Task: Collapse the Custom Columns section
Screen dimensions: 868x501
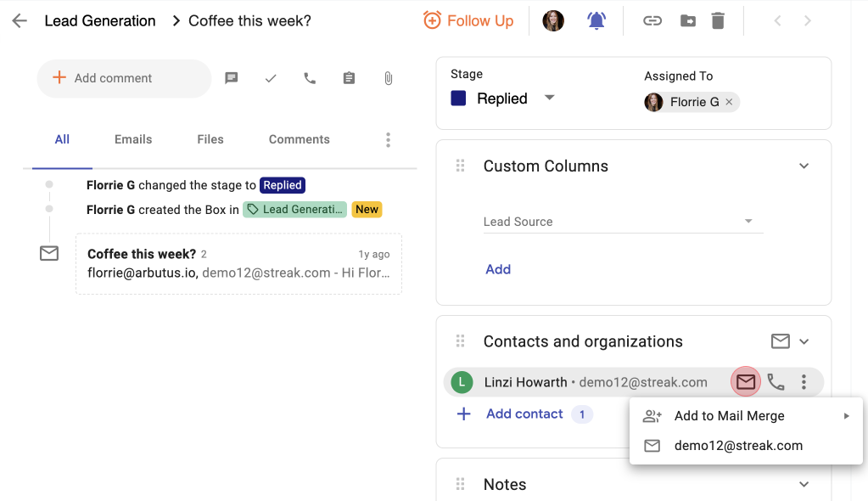Action: coord(804,166)
